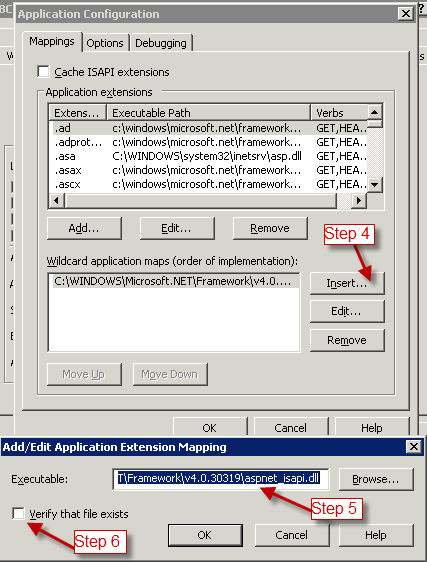Click the horizontal scrollbar track of extensions list
The image size is (427, 562).
(x=200, y=200)
